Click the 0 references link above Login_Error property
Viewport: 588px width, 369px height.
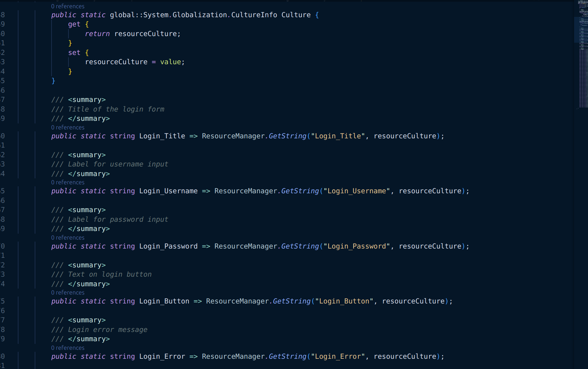pyautogui.click(x=68, y=348)
